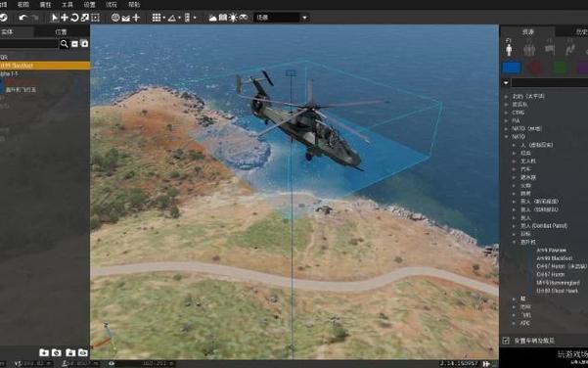Click the Steam Workshop icon in toolbar
Viewport: 588px width, 368px height.
pos(3,18)
